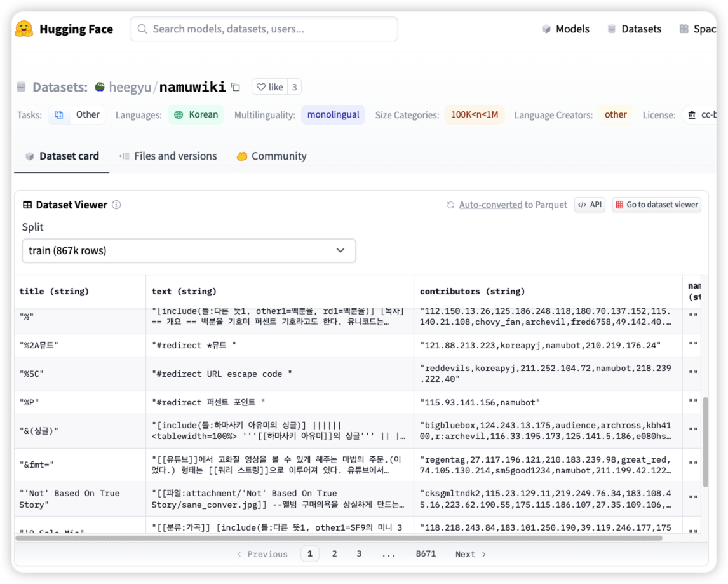Viewport: 728px width, 584px height.
Task: Click the license bank icon
Action: point(692,115)
